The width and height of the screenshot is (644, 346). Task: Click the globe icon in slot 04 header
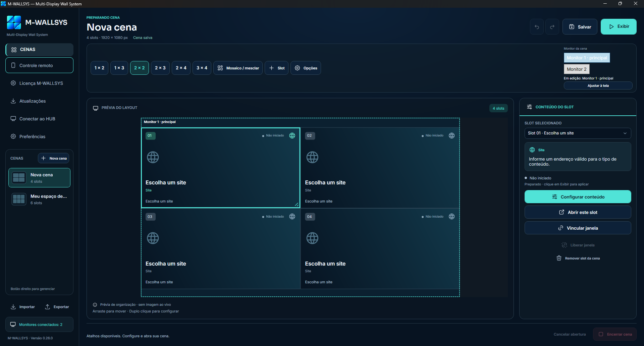[x=452, y=217]
